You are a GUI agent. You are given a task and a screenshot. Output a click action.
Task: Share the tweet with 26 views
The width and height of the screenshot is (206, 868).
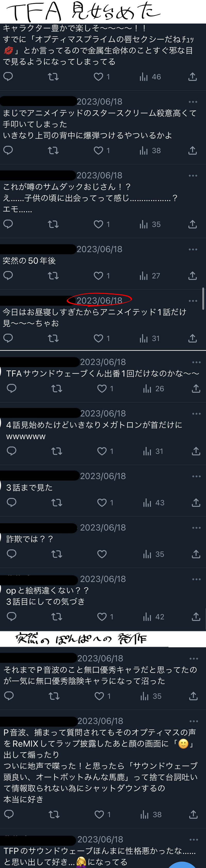point(196,388)
